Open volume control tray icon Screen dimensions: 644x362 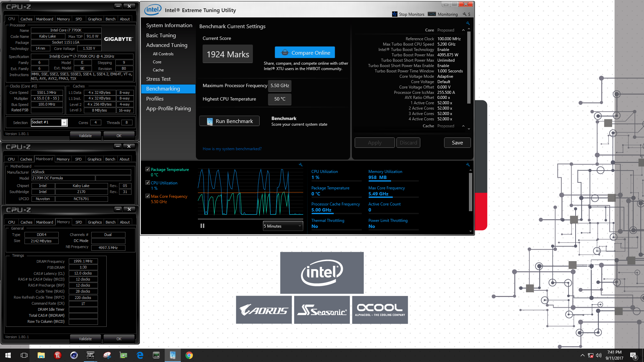coord(599,355)
